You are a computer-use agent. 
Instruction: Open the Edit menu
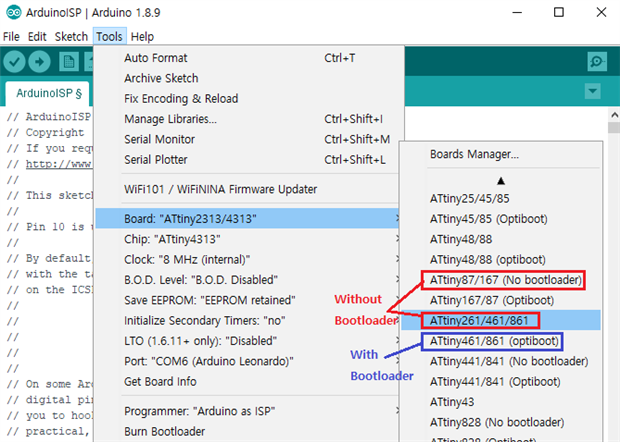[x=37, y=37]
